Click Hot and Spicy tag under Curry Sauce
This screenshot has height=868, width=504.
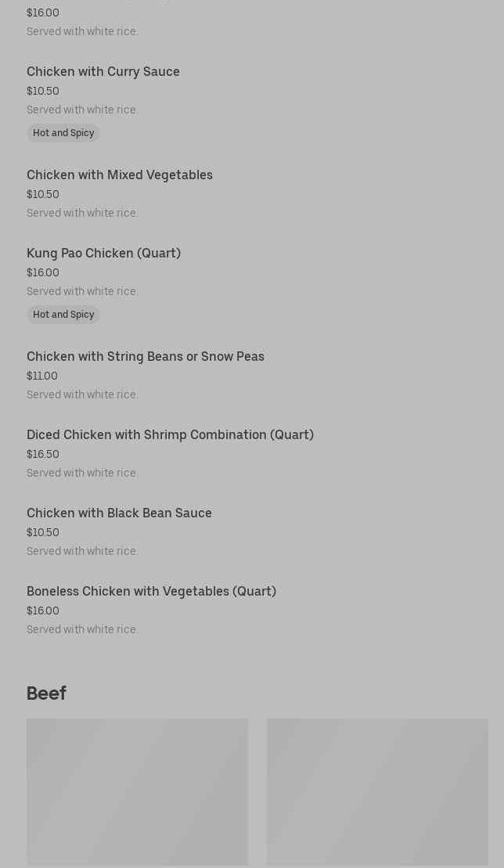pos(63,133)
